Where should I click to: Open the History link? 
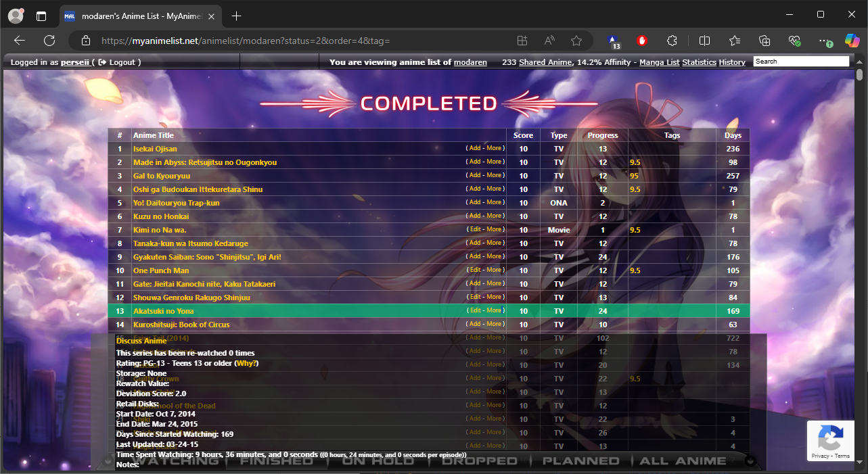732,62
